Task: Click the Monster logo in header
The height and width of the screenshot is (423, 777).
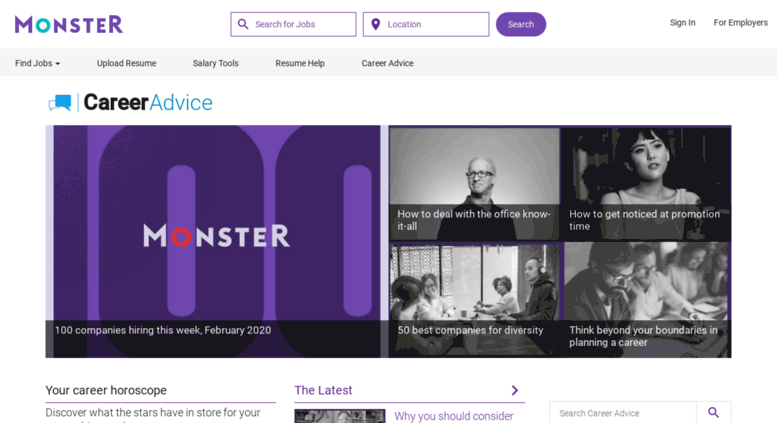Action: coord(69,24)
